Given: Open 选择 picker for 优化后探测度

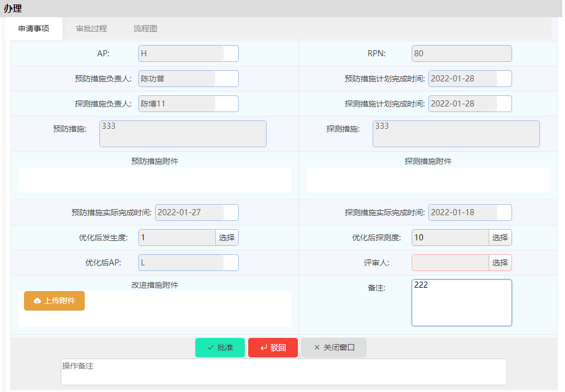Looking at the screenshot, I should [x=500, y=238].
